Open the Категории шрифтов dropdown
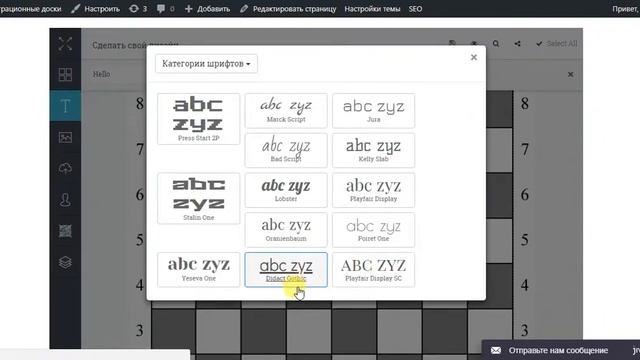 [206, 64]
